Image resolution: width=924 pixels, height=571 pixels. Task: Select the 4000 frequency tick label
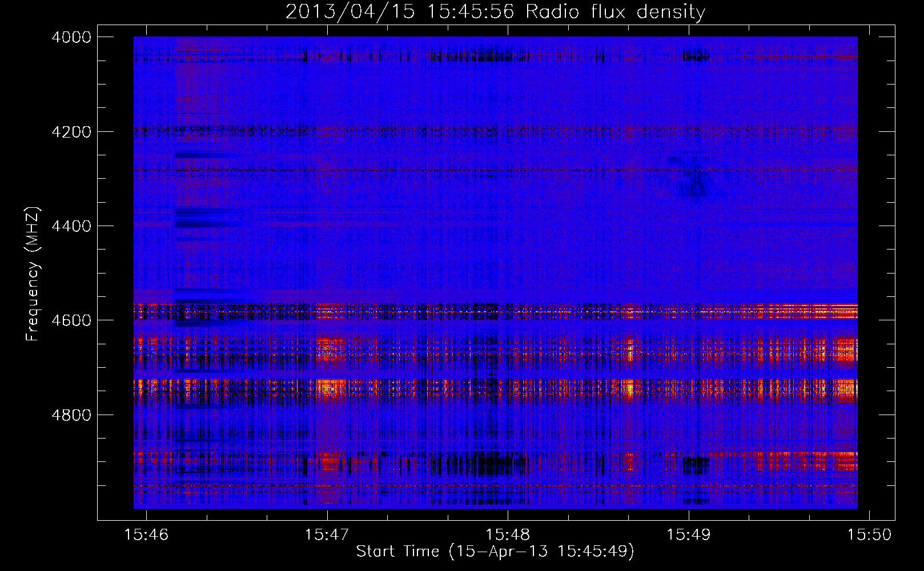pyautogui.click(x=71, y=37)
